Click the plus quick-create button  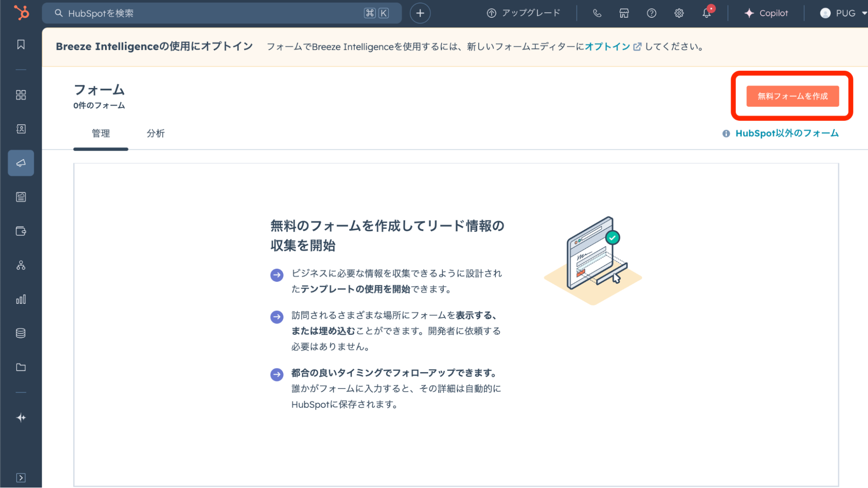[x=420, y=13]
